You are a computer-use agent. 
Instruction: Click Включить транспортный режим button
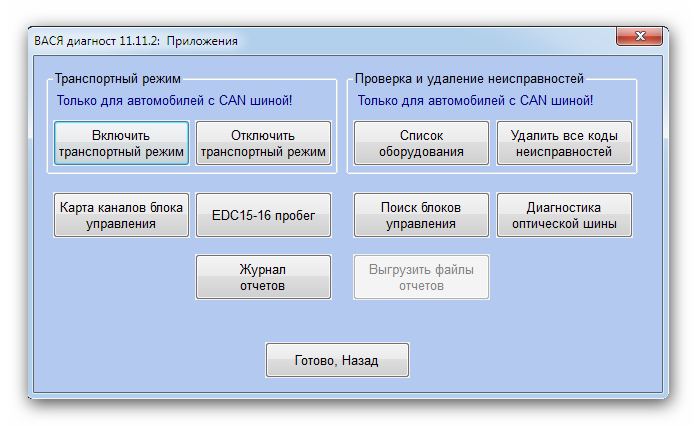tap(121, 143)
